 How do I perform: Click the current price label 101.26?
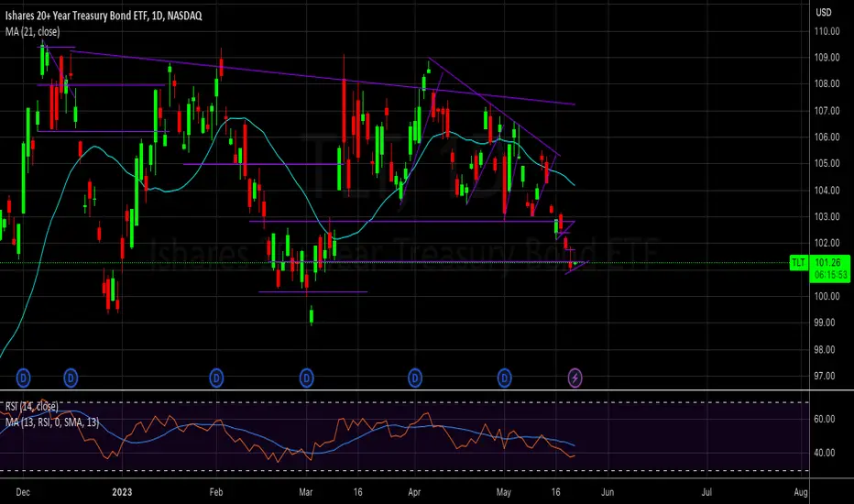(827, 263)
